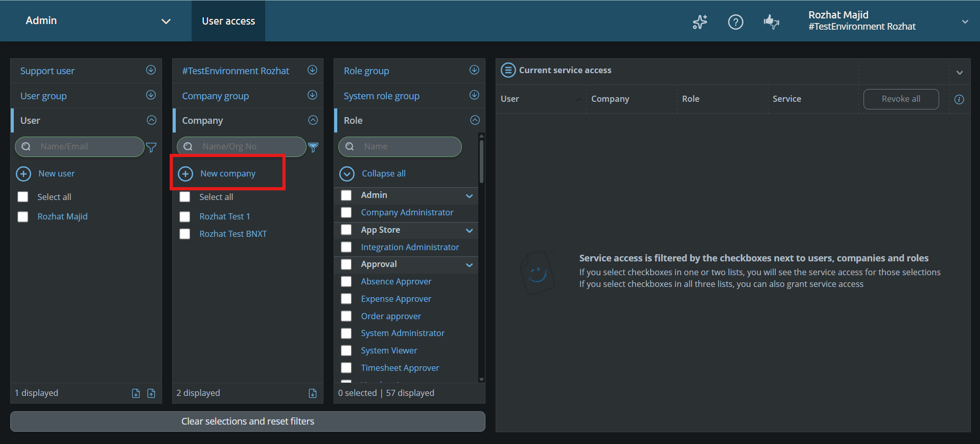Click the search icon in role Name field
Viewport: 980px width, 444px height.
(x=349, y=147)
